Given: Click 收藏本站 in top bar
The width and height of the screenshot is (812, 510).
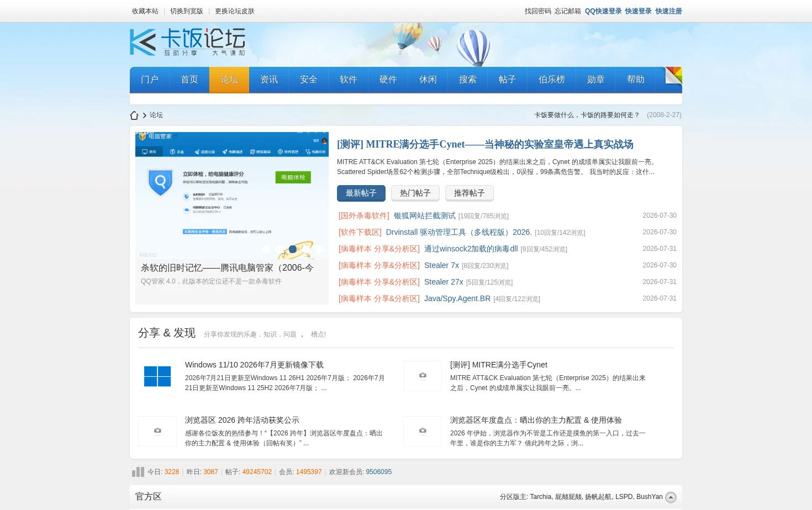Looking at the screenshot, I should coord(145,11).
